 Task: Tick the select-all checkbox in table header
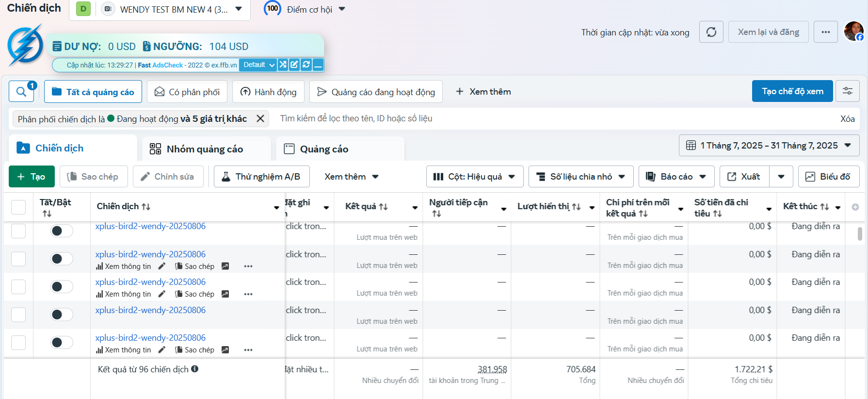(18, 207)
